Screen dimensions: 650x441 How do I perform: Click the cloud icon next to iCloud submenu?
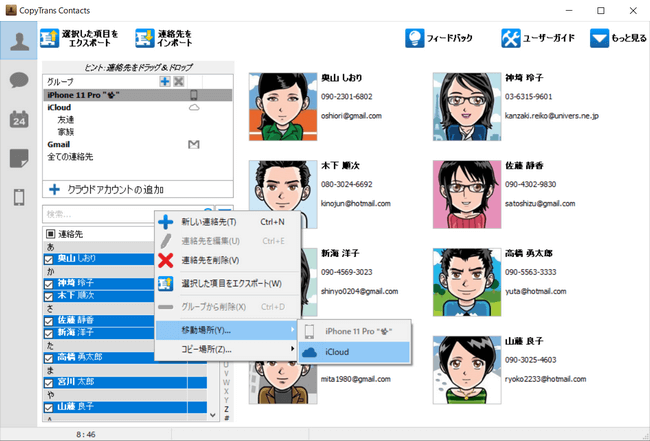pyautogui.click(x=310, y=352)
